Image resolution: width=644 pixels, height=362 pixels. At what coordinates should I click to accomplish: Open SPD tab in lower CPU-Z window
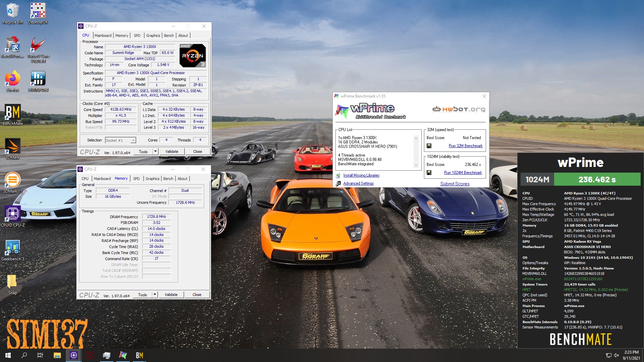pos(137,179)
